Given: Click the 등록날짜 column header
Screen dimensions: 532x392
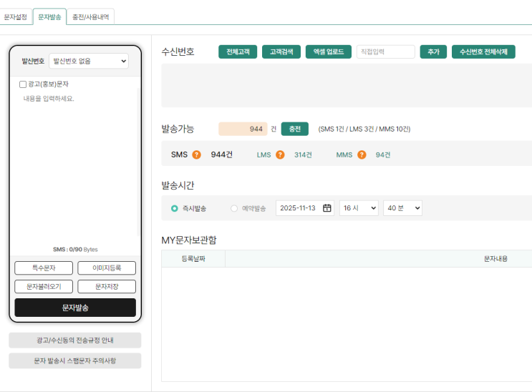Looking at the screenshot, I should (x=193, y=259).
